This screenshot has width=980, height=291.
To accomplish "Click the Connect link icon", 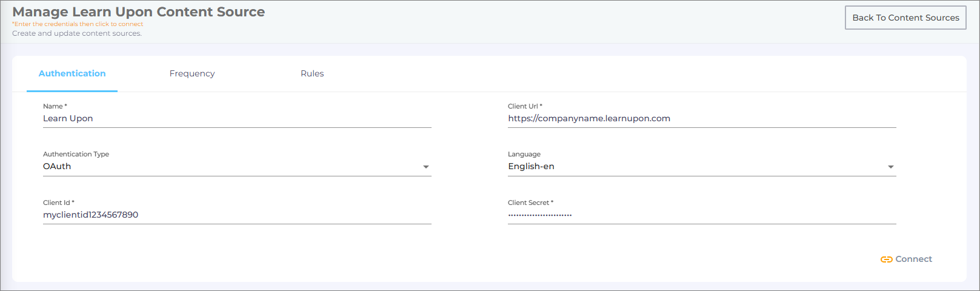I will tap(886, 259).
